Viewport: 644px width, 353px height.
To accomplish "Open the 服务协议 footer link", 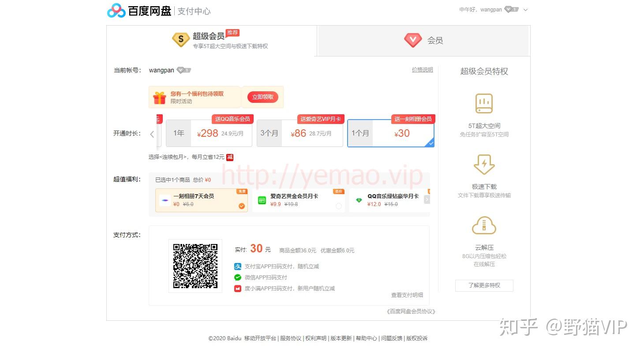I will tap(291, 338).
